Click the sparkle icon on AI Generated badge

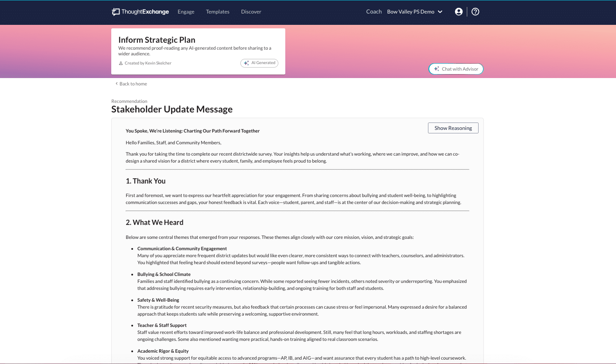coord(246,63)
